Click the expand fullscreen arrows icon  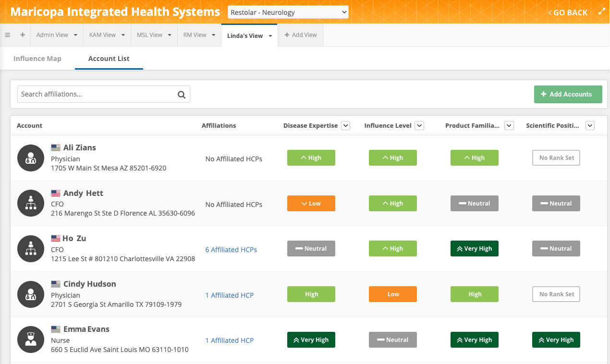click(x=602, y=12)
